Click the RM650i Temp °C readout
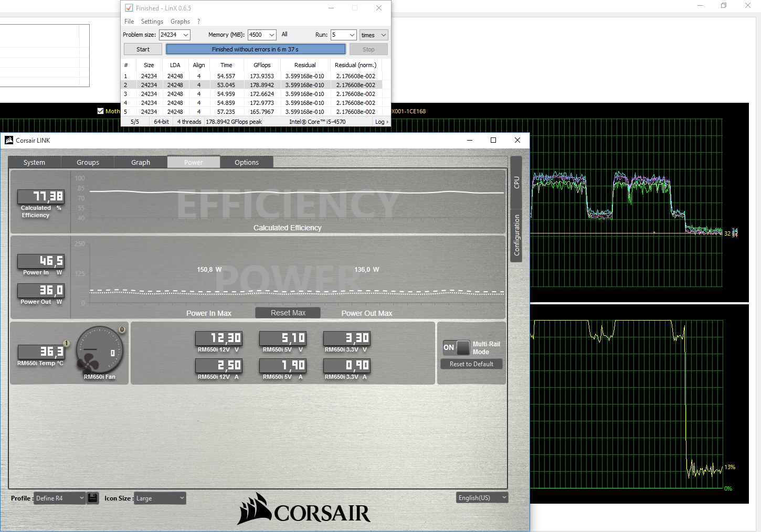761x532 pixels. (x=41, y=352)
